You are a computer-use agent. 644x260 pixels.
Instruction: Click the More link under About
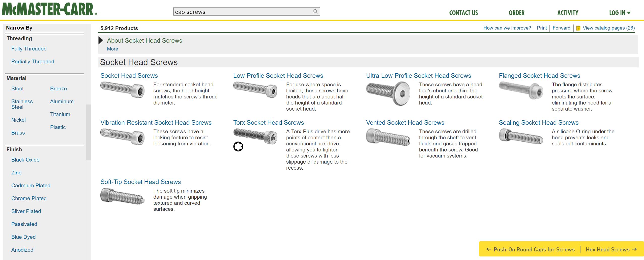point(112,49)
